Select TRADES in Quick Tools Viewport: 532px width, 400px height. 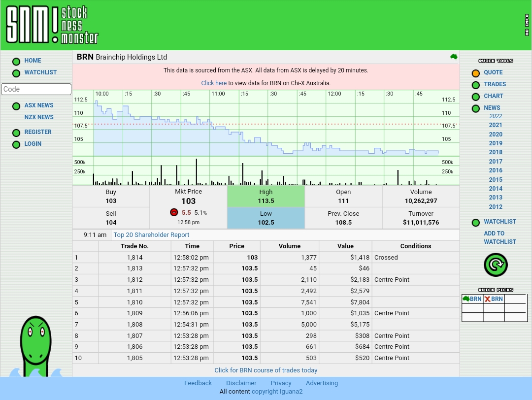495,84
